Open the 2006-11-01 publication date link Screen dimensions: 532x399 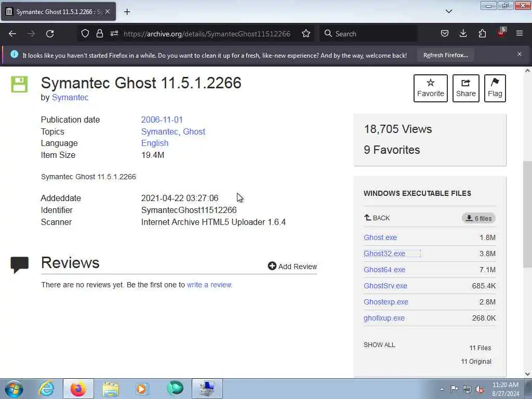[x=162, y=120]
